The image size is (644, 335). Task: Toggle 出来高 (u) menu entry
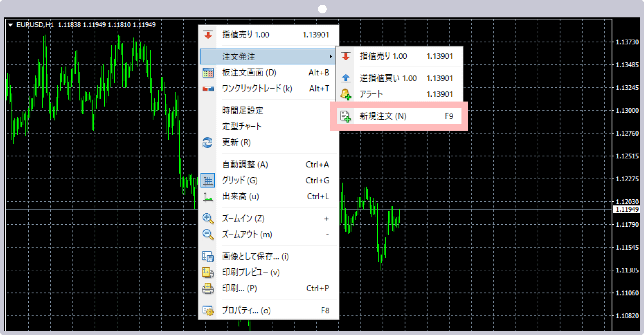coord(268,197)
